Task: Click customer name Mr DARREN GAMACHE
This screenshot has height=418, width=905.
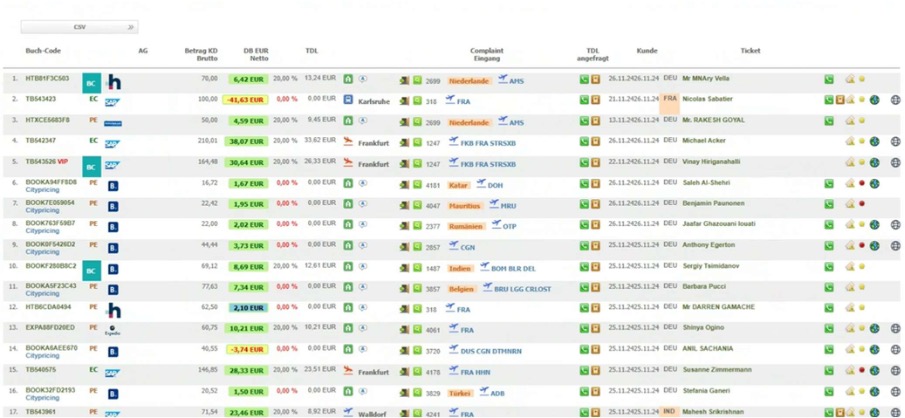Action: tap(718, 307)
